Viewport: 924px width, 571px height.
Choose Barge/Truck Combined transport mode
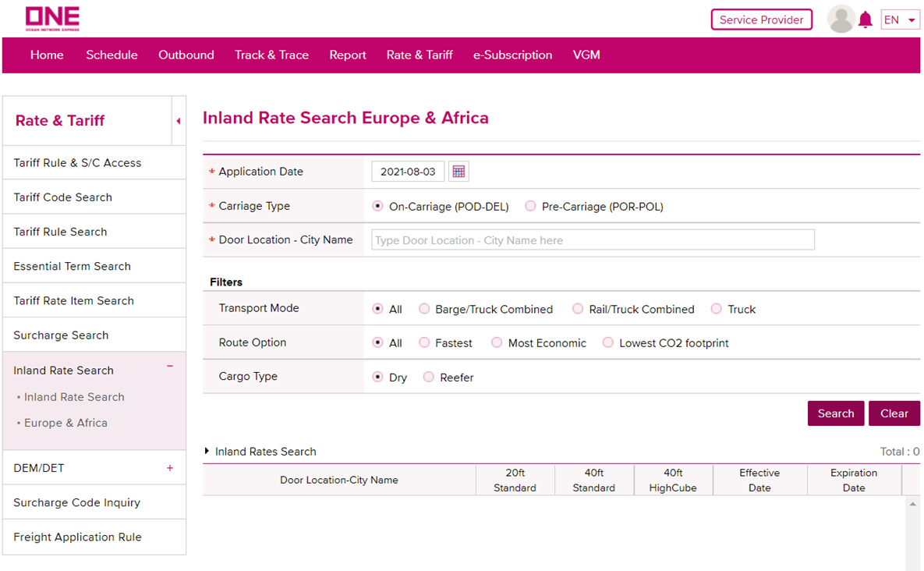[x=423, y=309]
